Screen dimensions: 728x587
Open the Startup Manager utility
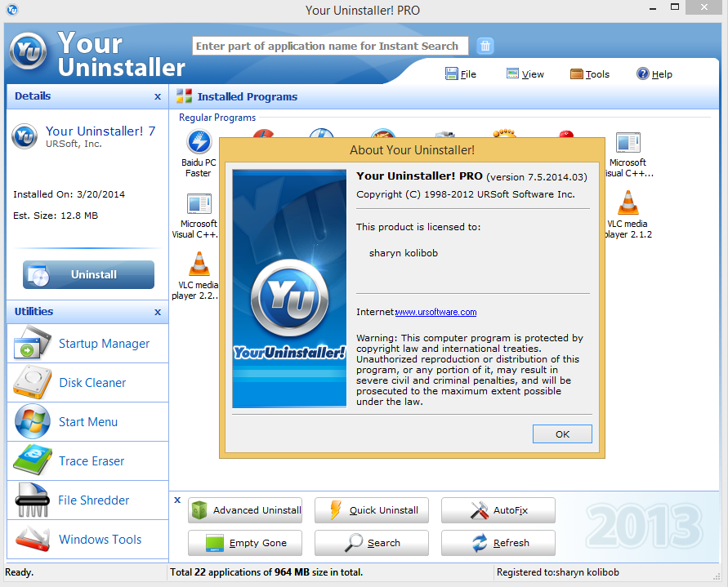pos(87,344)
